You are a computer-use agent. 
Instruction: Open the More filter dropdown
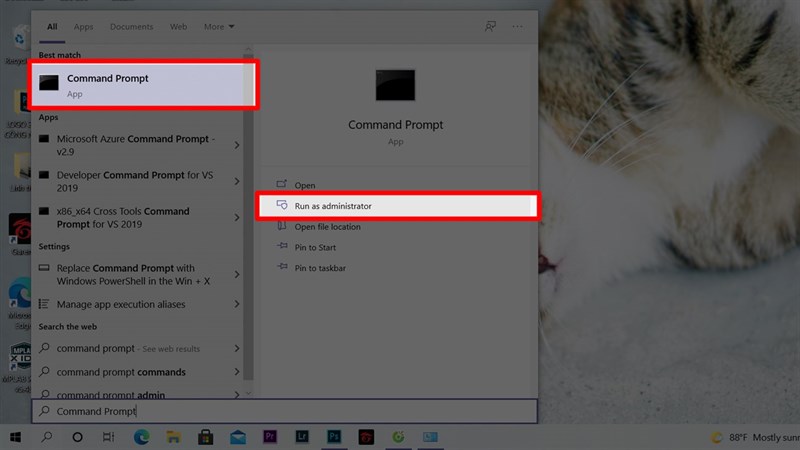[219, 27]
